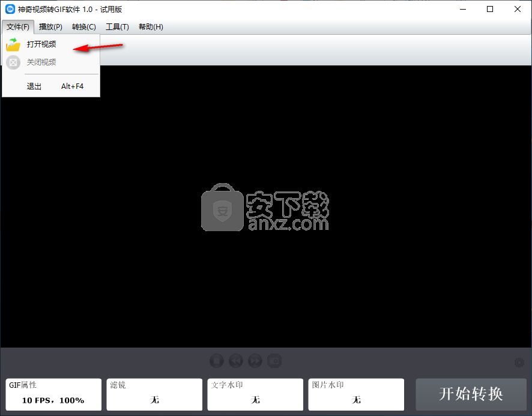Select 打开视频 from the File menu
Viewport: 532px width, 416px height.
point(51,44)
